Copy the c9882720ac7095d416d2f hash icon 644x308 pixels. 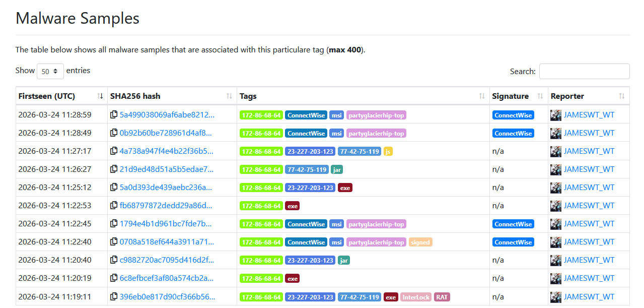pos(114,260)
